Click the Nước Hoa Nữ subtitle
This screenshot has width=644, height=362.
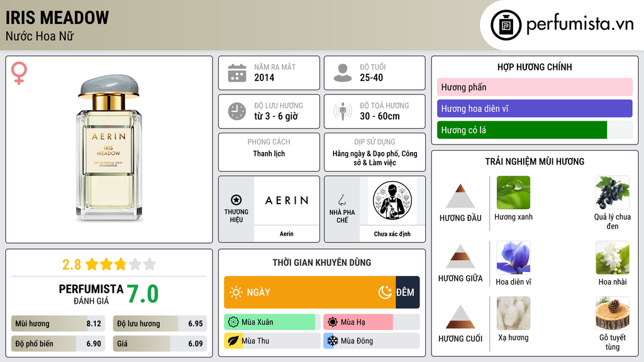[x=40, y=36]
